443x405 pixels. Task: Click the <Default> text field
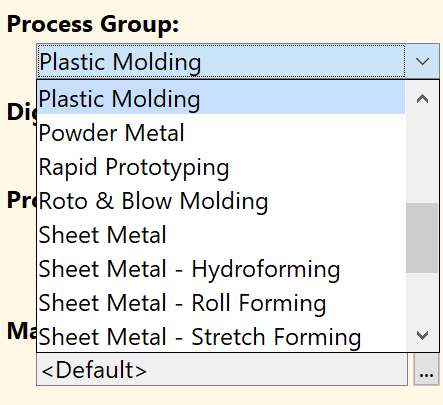[x=222, y=369]
